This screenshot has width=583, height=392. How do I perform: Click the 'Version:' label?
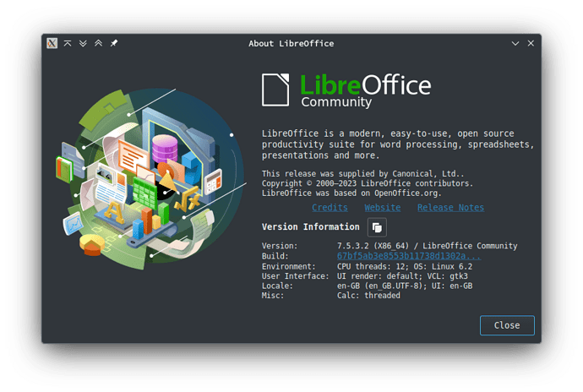280,246
